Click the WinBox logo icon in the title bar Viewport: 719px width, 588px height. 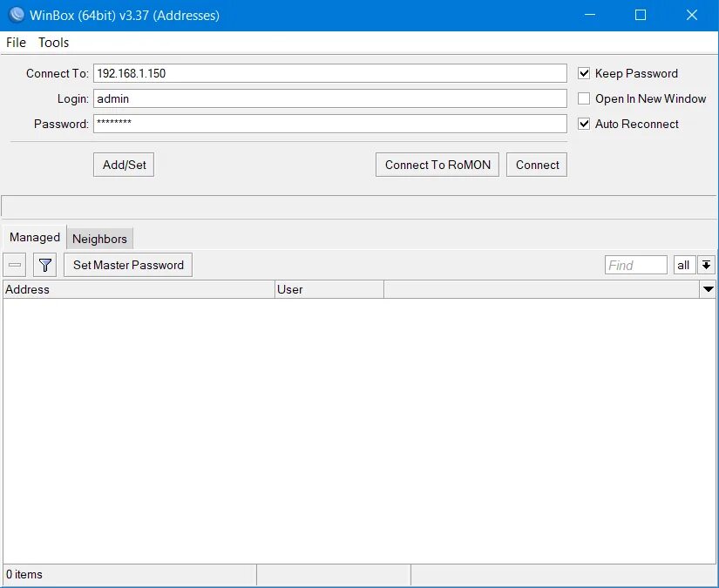point(17,15)
